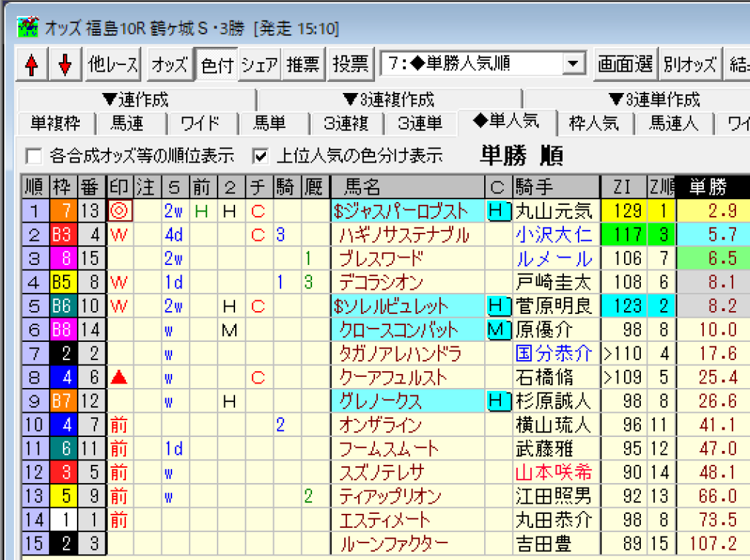Screen dimensions: 750x560
Task: Click the シェア toolbar button
Action: point(260,64)
